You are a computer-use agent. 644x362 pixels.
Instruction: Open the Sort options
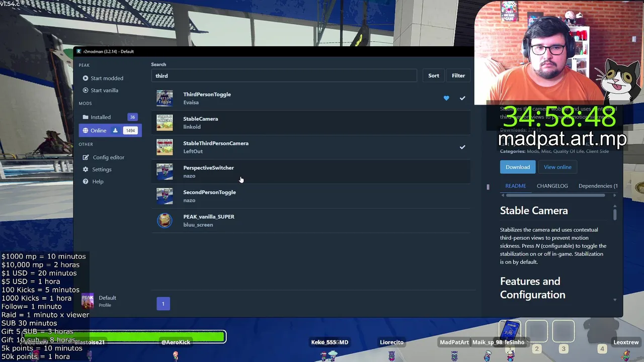click(x=434, y=75)
